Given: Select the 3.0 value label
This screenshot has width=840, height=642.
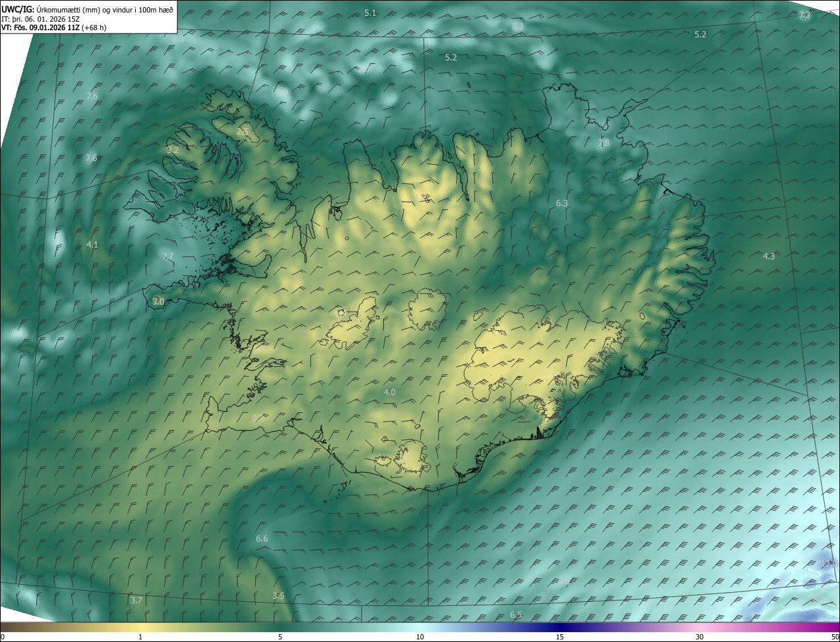Looking at the screenshot, I should 157,301.
